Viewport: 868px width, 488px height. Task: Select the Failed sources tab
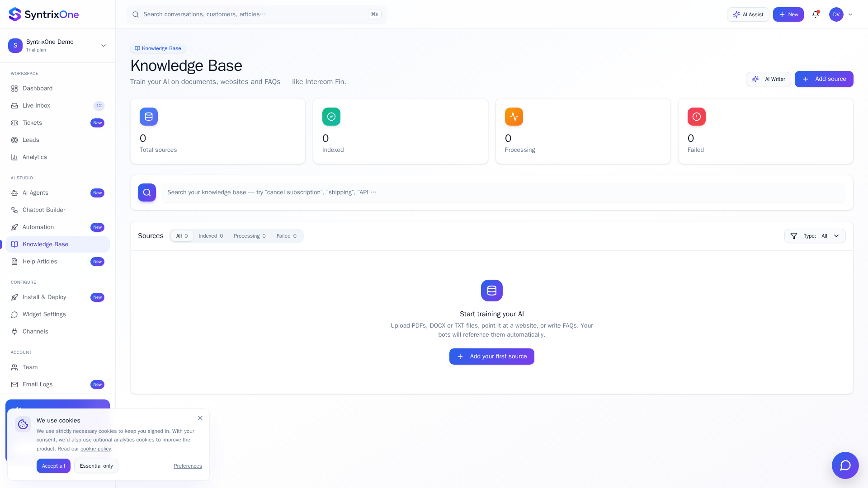click(x=287, y=236)
